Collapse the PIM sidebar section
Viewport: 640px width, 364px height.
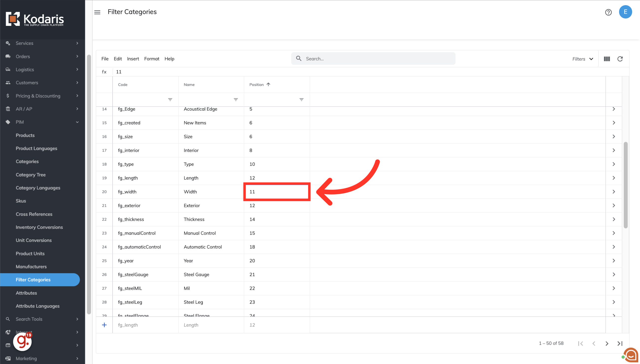77,122
